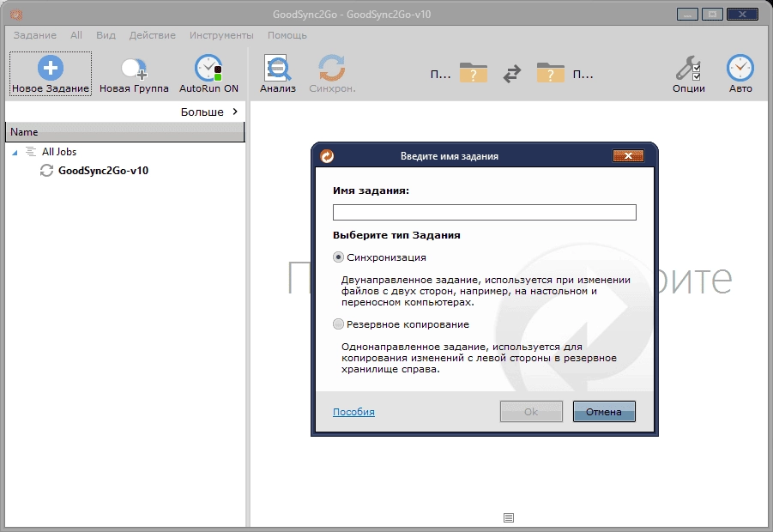This screenshot has width=773, height=532.
Task: Click the log panel icon at bottom
Action: click(509, 517)
